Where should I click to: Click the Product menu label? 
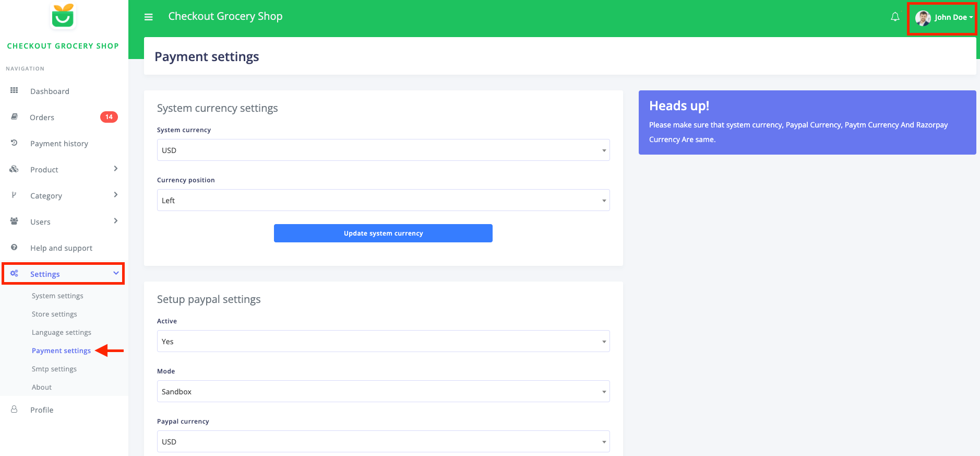[44, 170]
